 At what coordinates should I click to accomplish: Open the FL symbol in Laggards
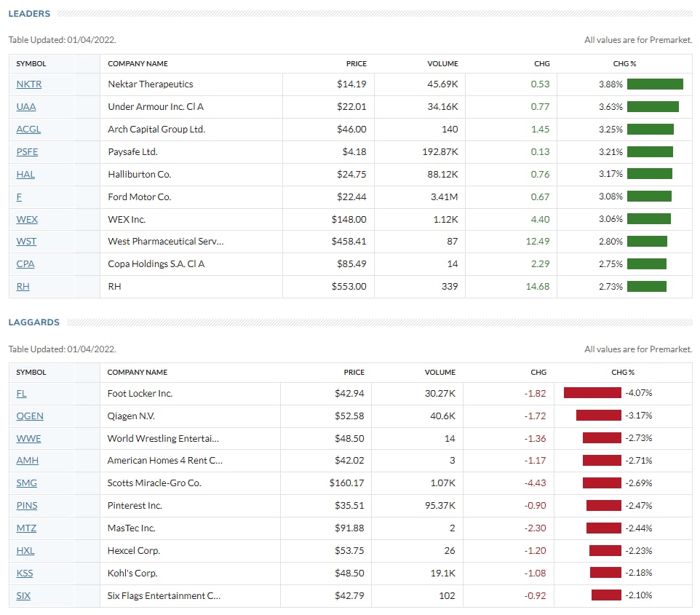point(21,394)
